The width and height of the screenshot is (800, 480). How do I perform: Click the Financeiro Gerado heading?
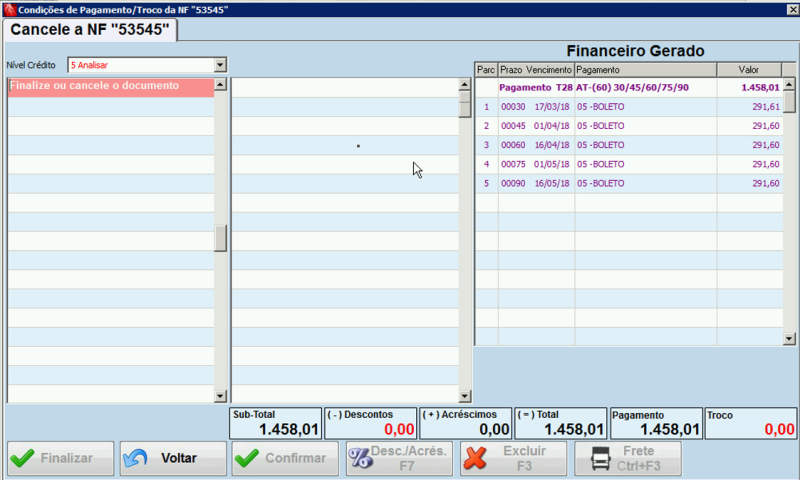[635, 51]
